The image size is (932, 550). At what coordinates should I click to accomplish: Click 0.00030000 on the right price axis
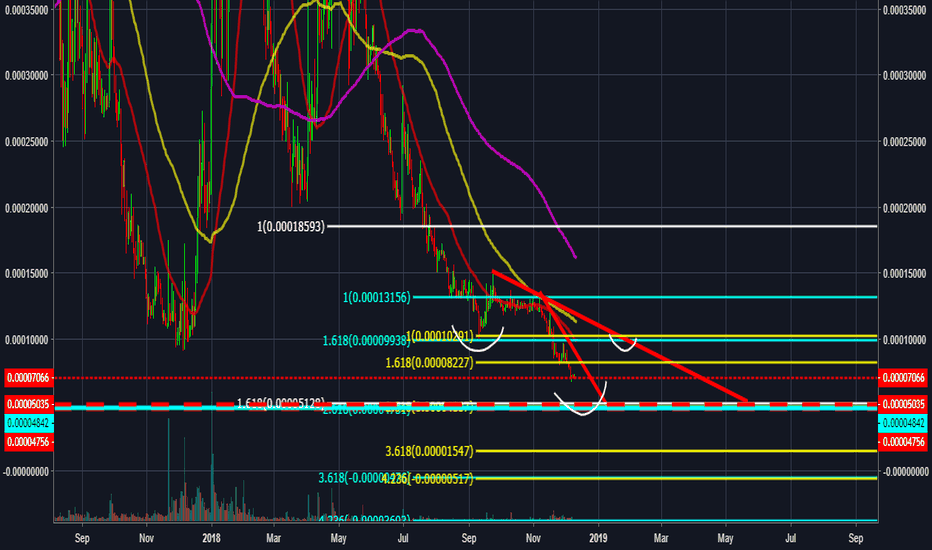click(904, 76)
